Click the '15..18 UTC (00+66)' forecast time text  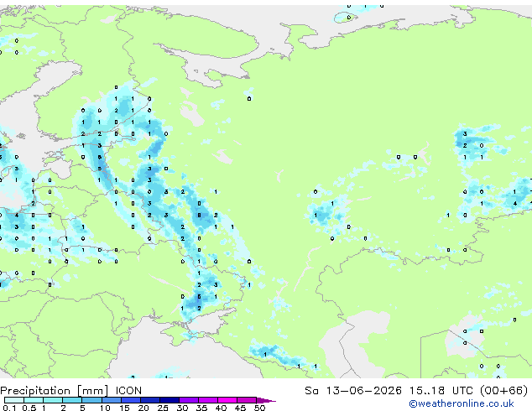pyautogui.click(x=468, y=391)
